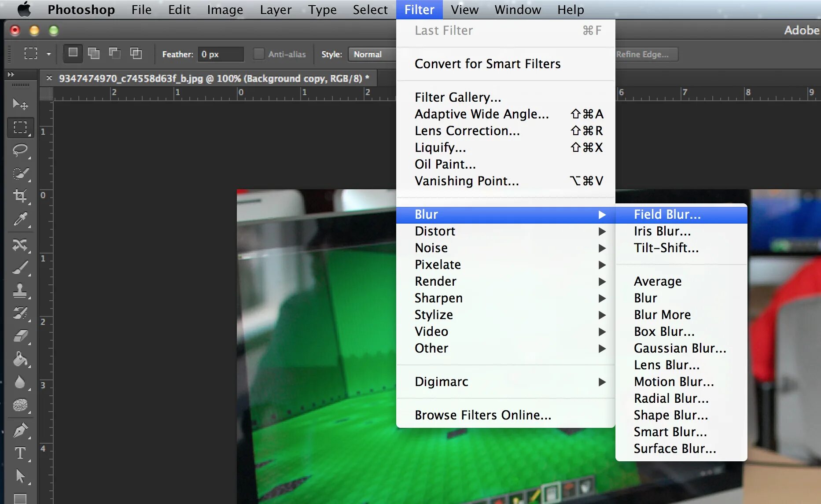This screenshot has width=821, height=504.
Task: Toggle the Anti-alias checkbox
Action: pos(258,54)
